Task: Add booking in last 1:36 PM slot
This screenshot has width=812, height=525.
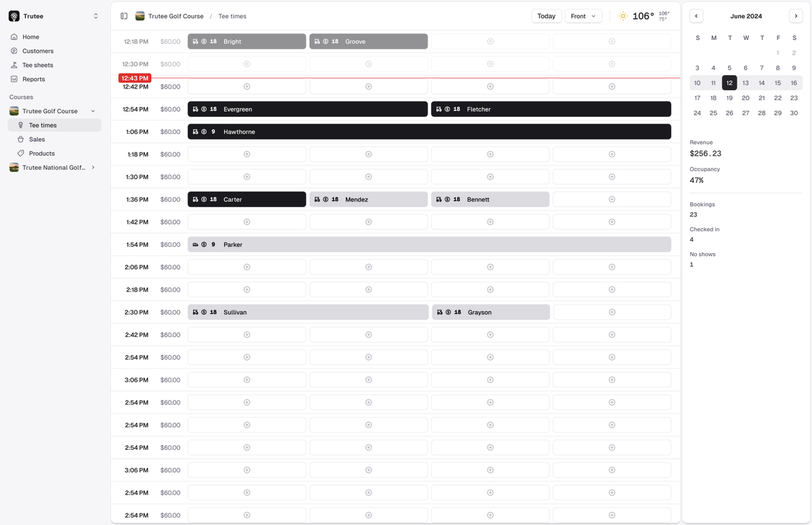Action: 612,200
